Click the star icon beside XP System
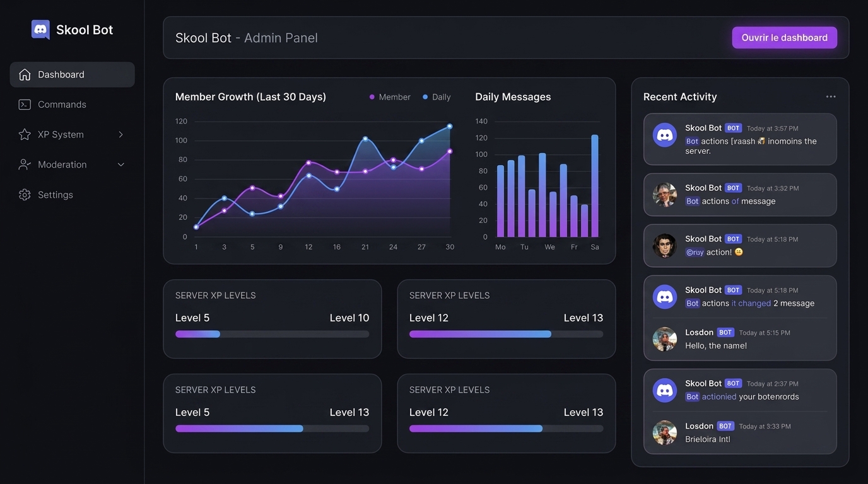The image size is (868, 484). point(25,134)
